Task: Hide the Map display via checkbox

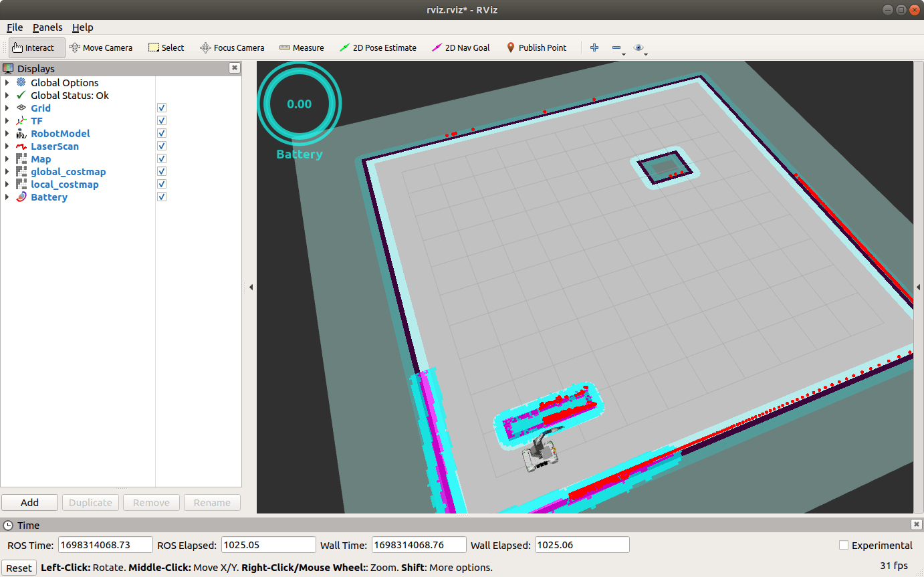Action: 162,158
